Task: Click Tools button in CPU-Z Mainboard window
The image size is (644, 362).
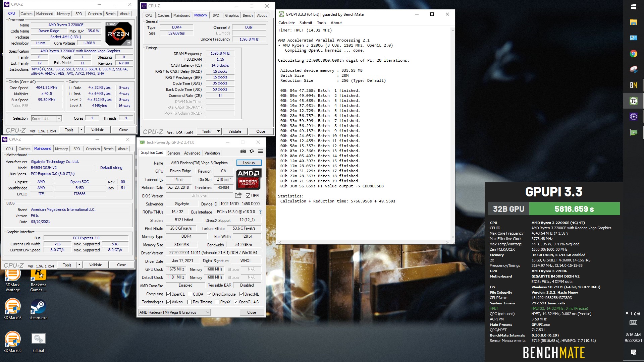Action: tap(67, 265)
